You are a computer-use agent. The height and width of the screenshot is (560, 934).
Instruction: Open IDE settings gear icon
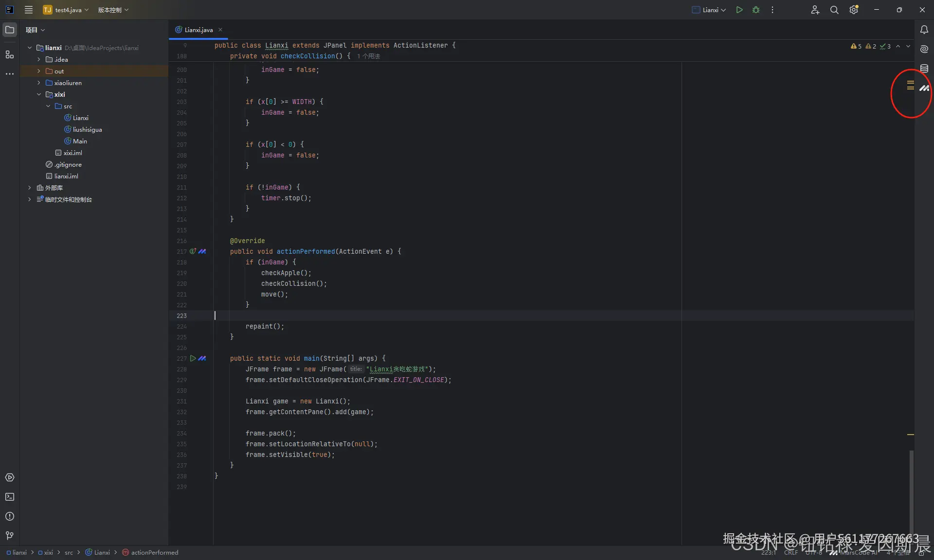[853, 10]
